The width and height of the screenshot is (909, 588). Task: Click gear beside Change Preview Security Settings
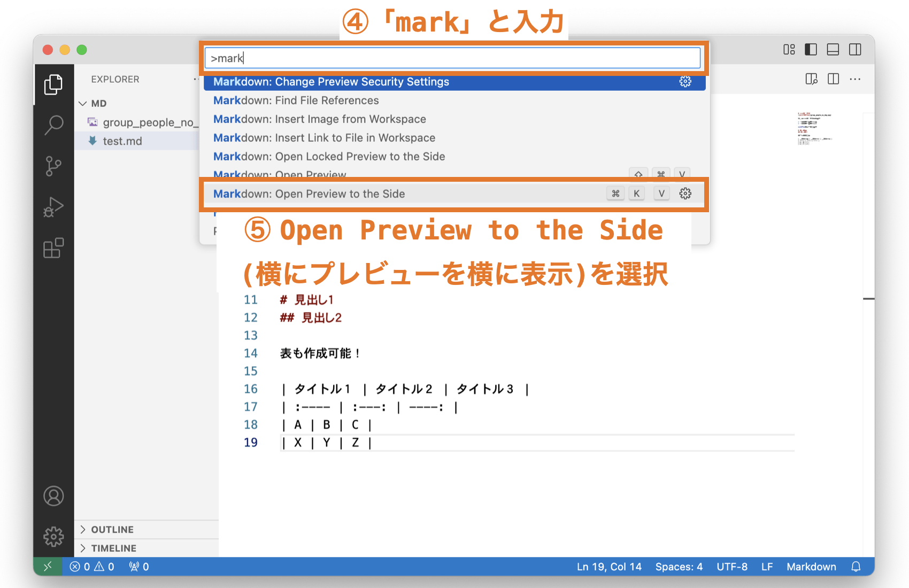tap(685, 82)
